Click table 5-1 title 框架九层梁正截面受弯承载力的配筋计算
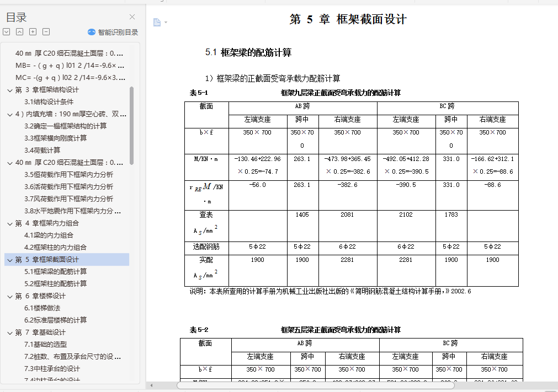The width and height of the screenshot is (558, 392). pos(341,93)
